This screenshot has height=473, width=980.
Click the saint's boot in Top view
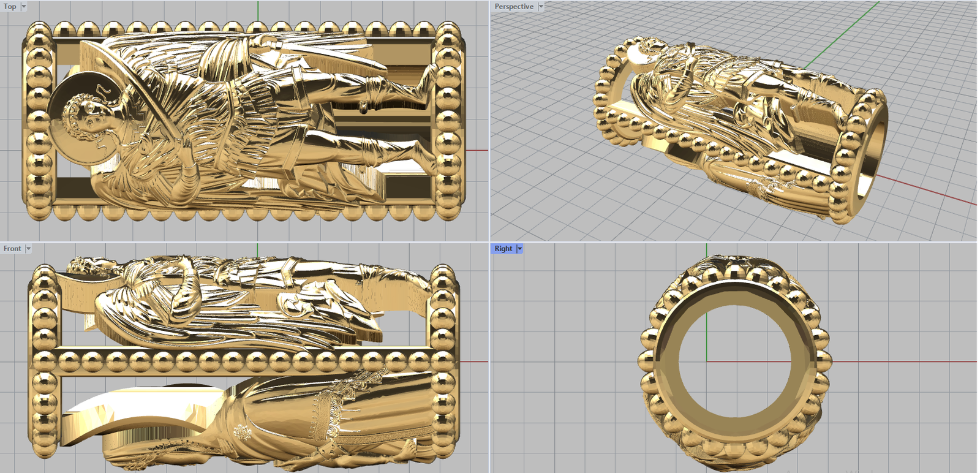tap(423, 153)
